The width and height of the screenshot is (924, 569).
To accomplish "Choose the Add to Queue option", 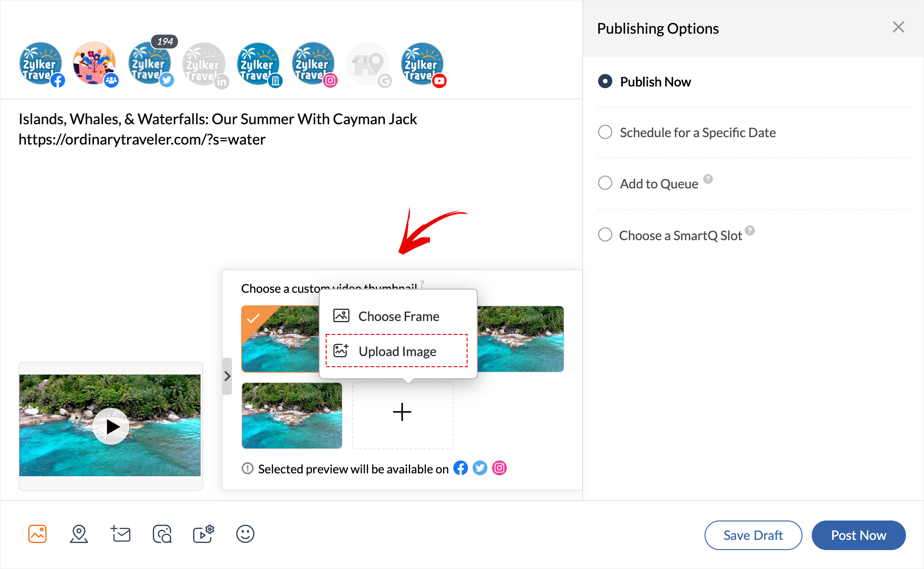I will point(605,183).
